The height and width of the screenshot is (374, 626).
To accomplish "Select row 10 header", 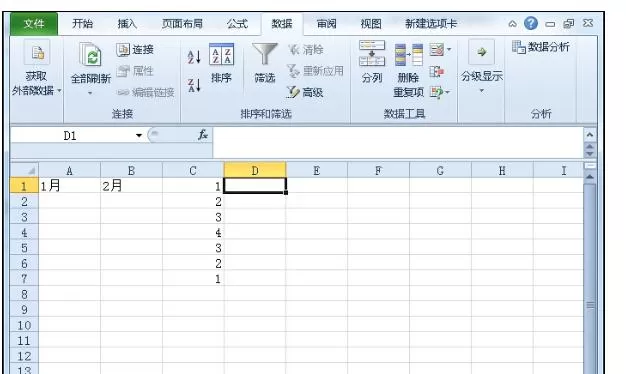I will pyautogui.click(x=24, y=325).
